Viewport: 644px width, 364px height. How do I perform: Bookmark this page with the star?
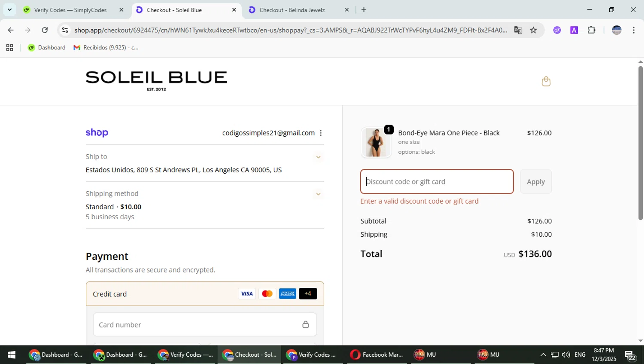click(x=533, y=30)
